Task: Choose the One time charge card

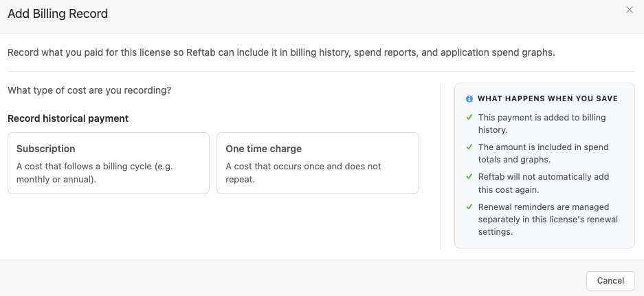Action: click(x=318, y=163)
